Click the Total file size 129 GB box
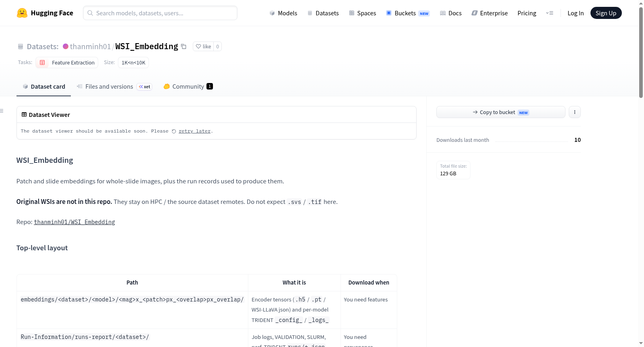The width and height of the screenshot is (644, 347). [453, 170]
